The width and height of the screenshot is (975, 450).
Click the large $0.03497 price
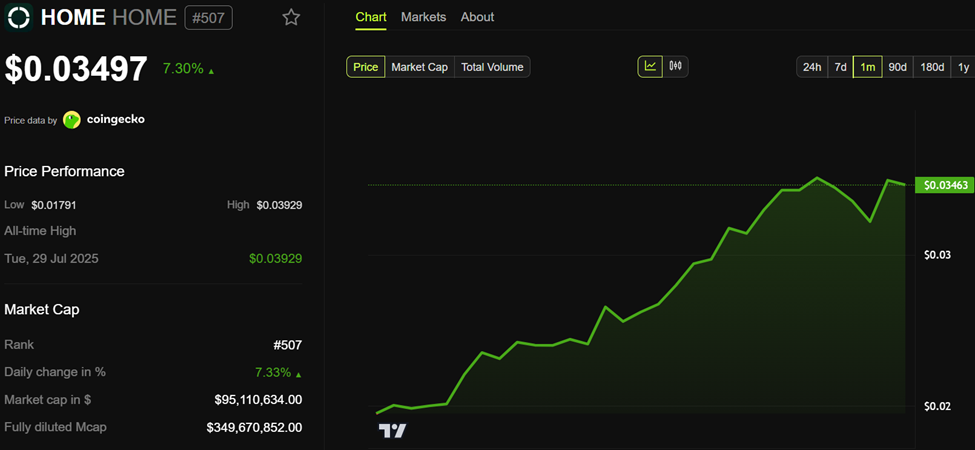pyautogui.click(x=76, y=69)
